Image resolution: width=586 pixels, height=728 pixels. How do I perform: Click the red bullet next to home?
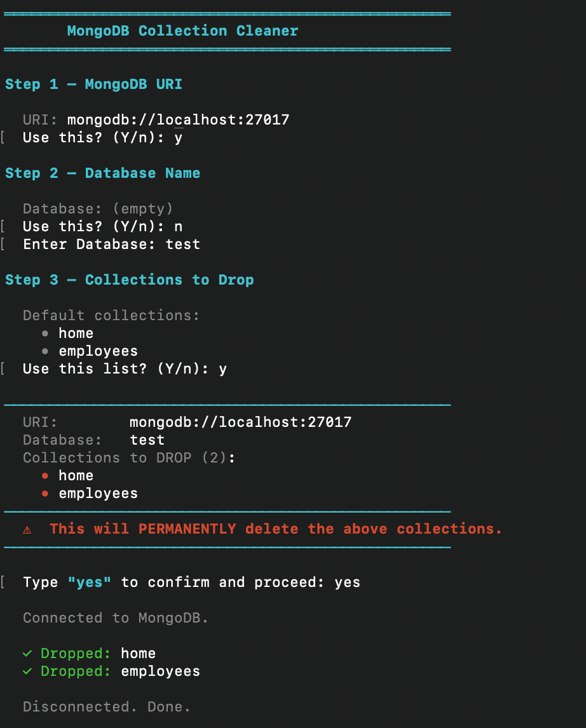pyautogui.click(x=45, y=475)
